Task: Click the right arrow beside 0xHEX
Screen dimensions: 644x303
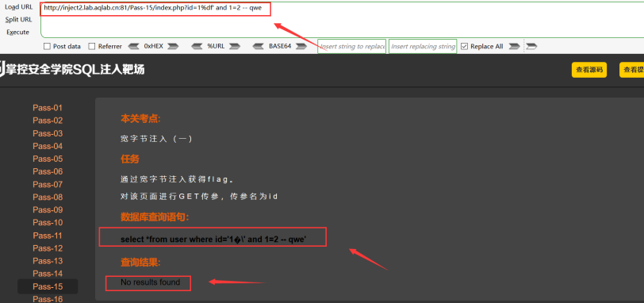Action: (x=173, y=46)
